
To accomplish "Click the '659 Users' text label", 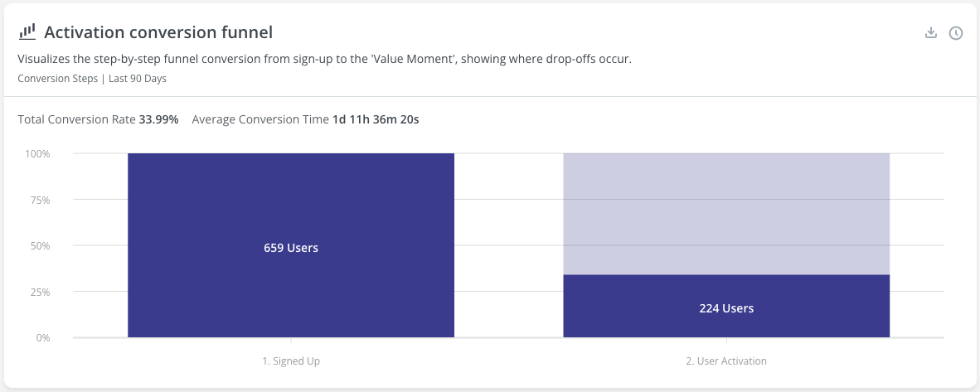I will click(x=291, y=248).
